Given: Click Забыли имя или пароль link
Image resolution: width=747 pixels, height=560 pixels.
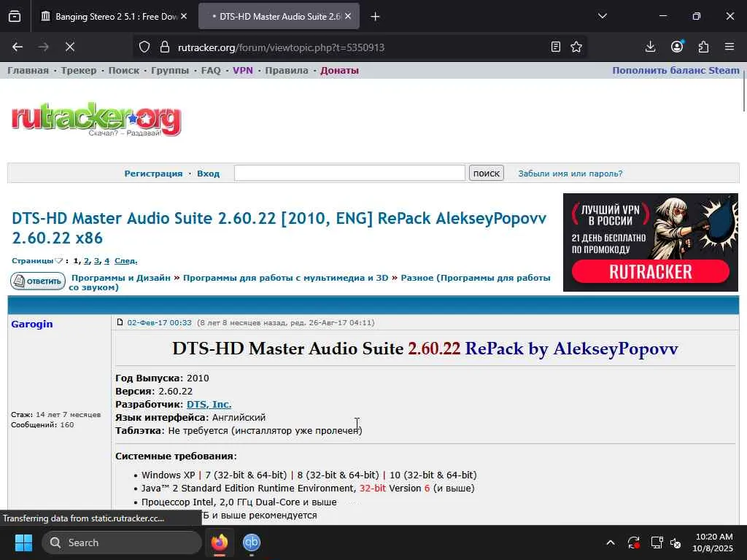Looking at the screenshot, I should pyautogui.click(x=570, y=174).
